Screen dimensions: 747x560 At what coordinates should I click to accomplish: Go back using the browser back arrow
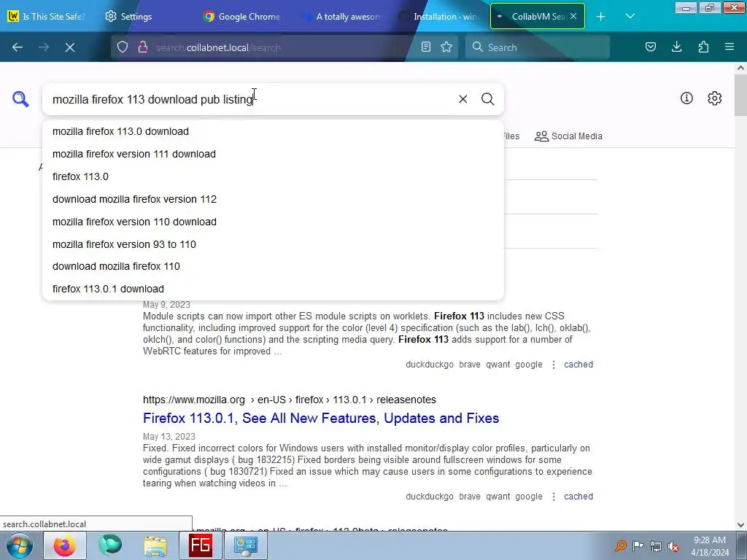click(18, 47)
